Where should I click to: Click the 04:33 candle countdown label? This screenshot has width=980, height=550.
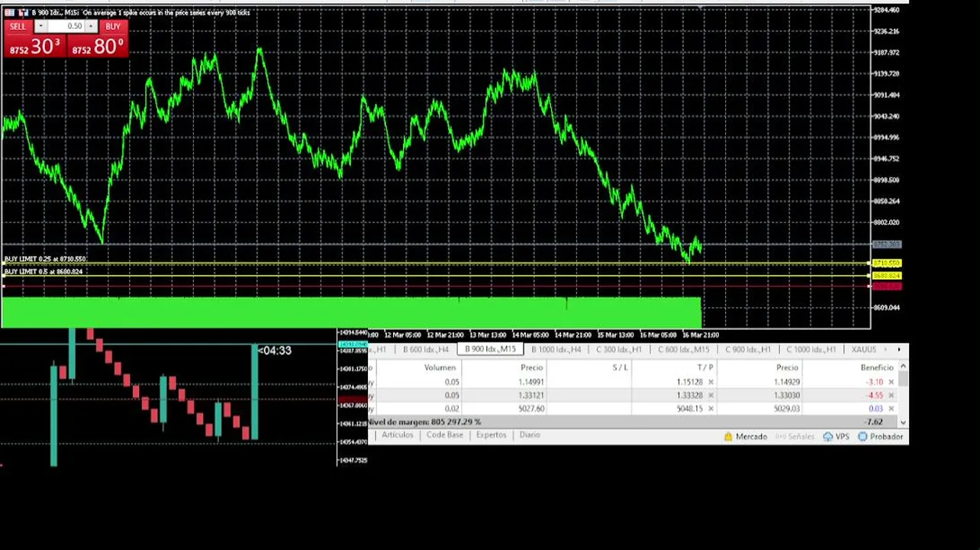point(275,351)
